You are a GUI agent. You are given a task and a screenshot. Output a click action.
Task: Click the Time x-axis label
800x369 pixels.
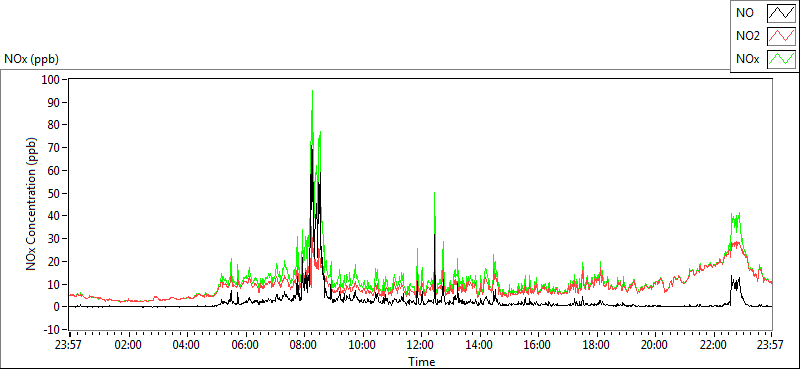(421, 362)
